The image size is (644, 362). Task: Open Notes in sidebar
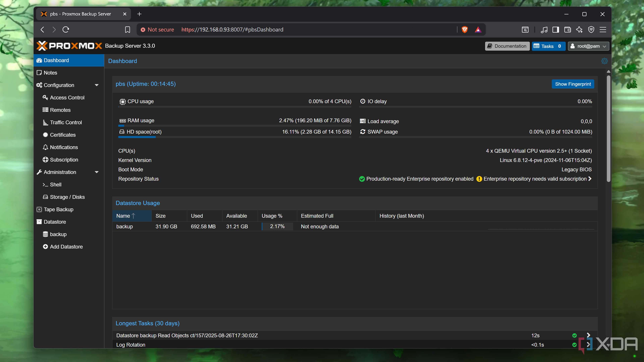pyautogui.click(x=69, y=73)
